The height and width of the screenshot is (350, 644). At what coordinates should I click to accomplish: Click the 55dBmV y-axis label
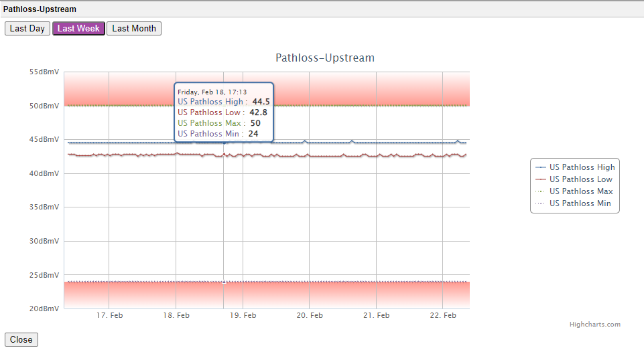pos(44,72)
